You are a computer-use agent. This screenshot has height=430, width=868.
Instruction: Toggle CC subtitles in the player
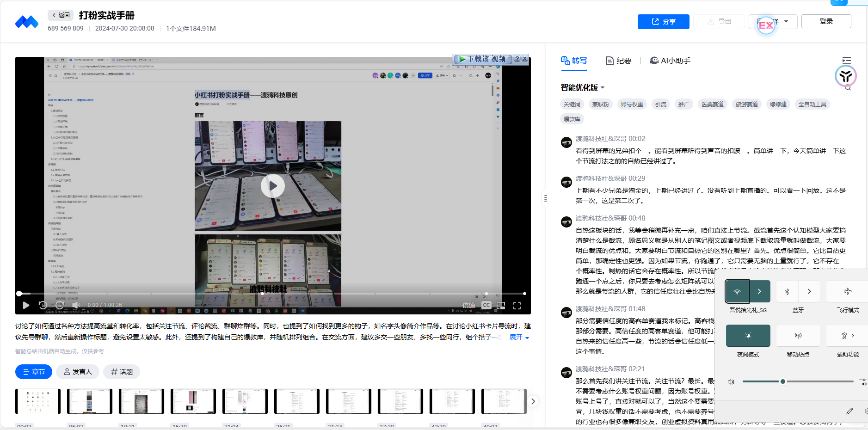pos(486,305)
